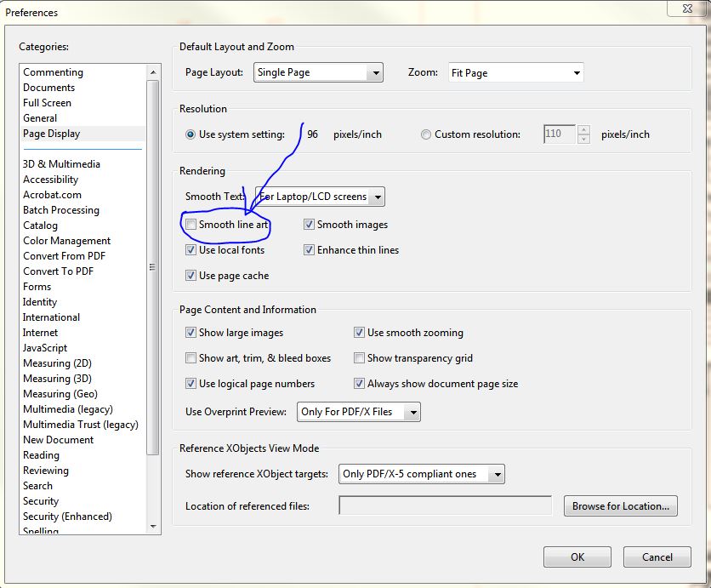Viewport: 711px width, 588px height.
Task: Enable Show transparency grid
Action: tap(360, 358)
